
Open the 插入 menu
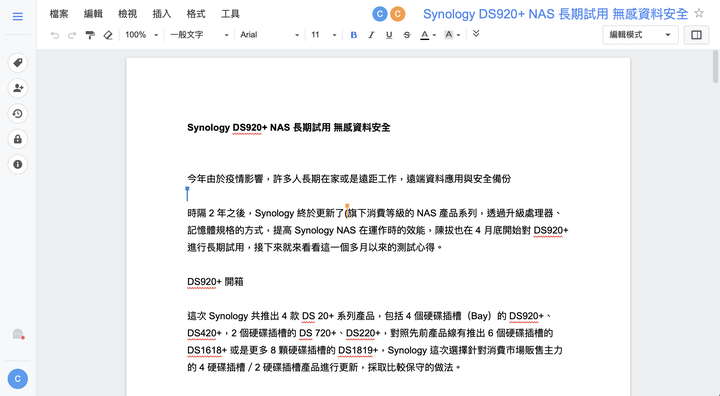tap(162, 14)
